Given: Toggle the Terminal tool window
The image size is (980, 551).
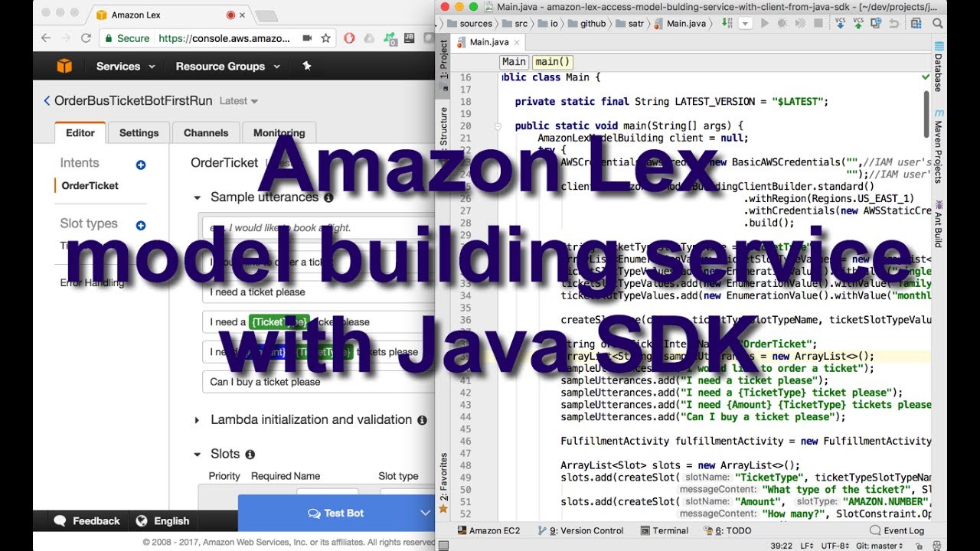Looking at the screenshot, I should point(665,530).
